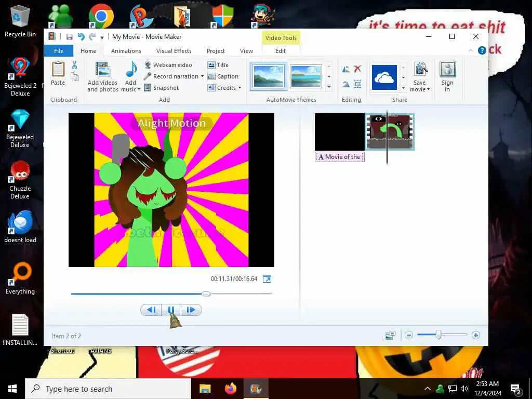The image size is (532, 399).
Task: Take a Snapshot of the preview
Action: [161, 88]
